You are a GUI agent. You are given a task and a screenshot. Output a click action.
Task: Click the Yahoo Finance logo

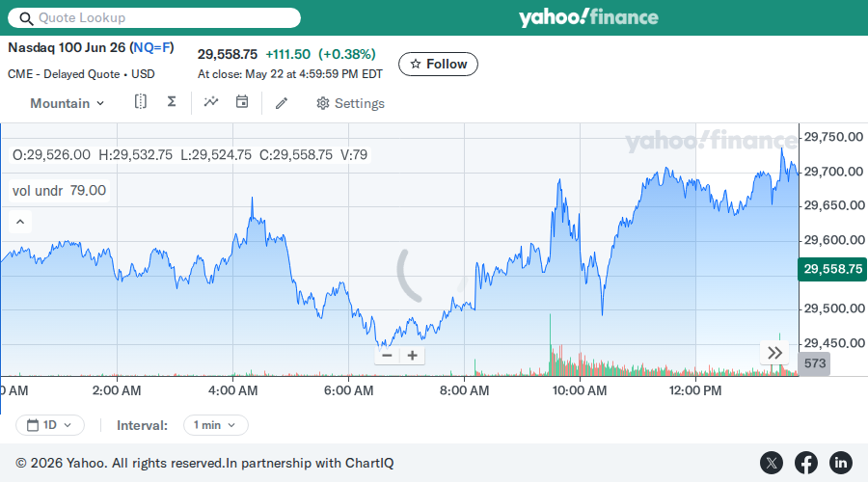pyautogui.click(x=588, y=17)
